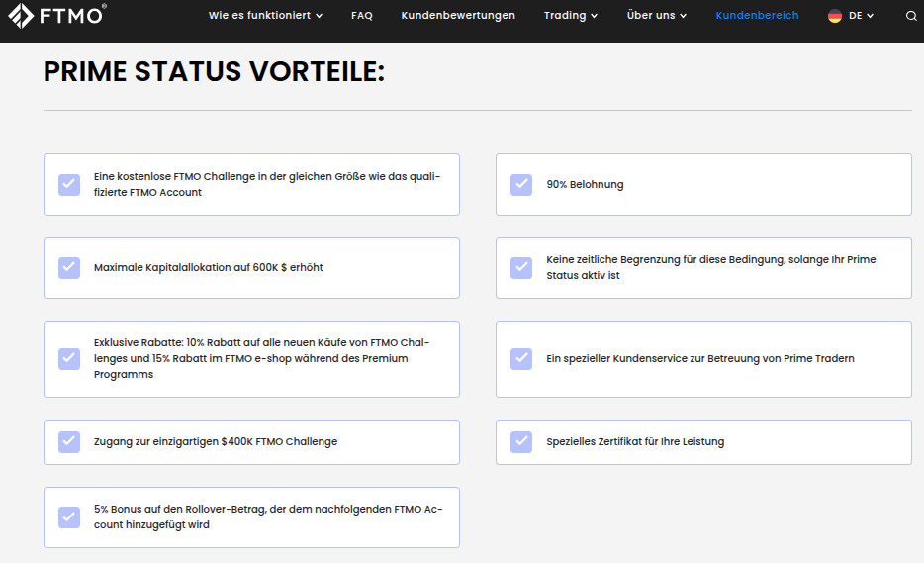Viewport: 924px width, 563px height.
Task: Click the text "Exklusive Rabatte: 10% Rabatt"
Action: click(165, 342)
